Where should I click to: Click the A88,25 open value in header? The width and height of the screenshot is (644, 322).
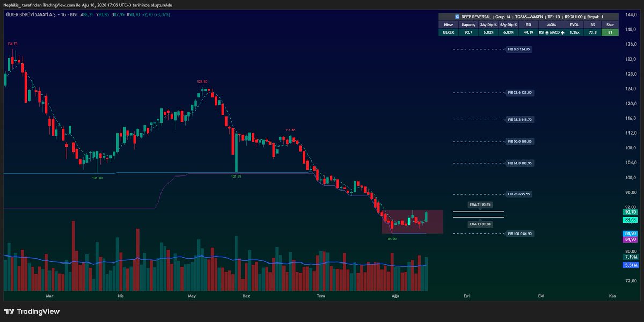coord(87,14)
